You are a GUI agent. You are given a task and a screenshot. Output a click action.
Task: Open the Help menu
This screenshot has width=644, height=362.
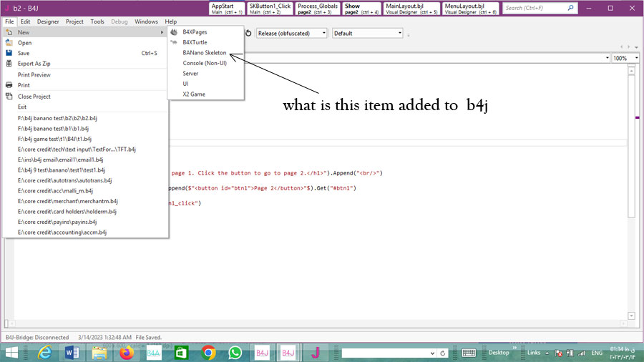(171, 21)
